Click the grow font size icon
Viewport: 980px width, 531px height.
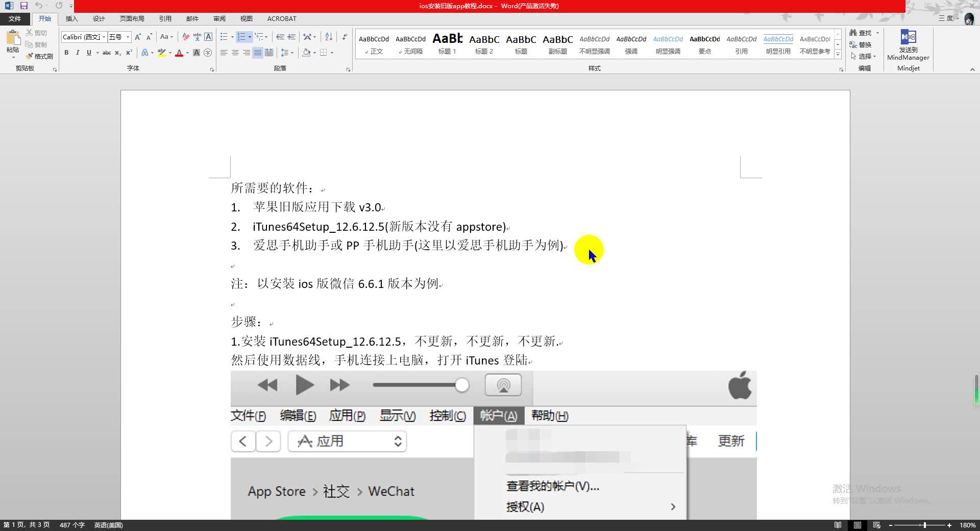(138, 37)
